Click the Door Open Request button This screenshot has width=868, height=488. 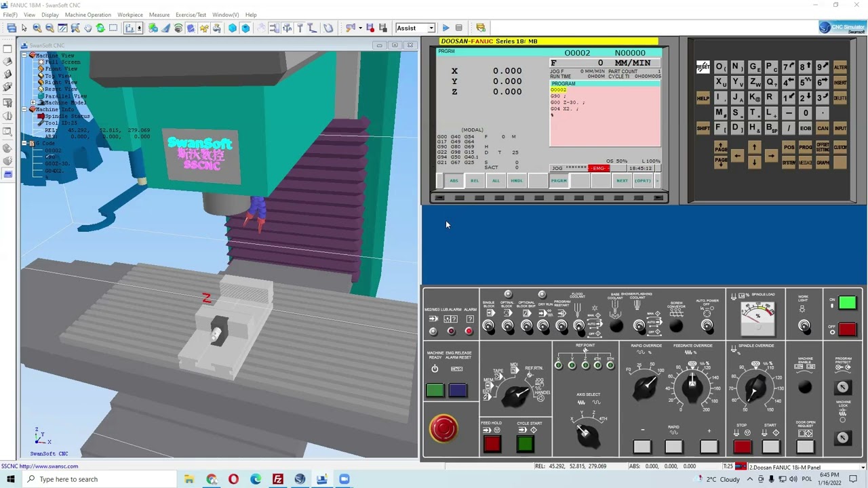point(805,447)
